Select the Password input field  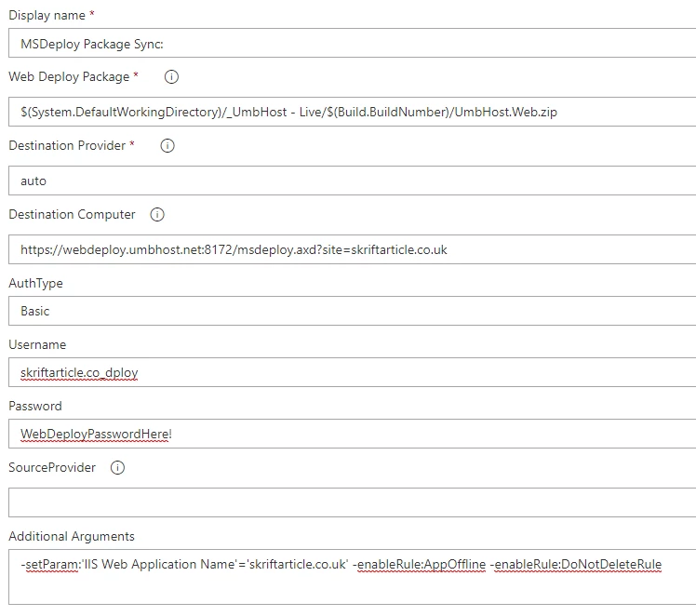pyautogui.click(x=352, y=434)
